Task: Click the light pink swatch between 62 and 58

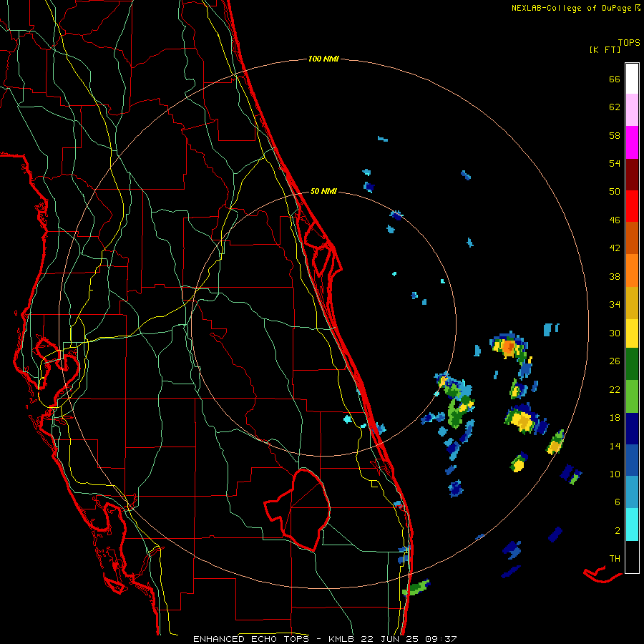Action: point(632,109)
